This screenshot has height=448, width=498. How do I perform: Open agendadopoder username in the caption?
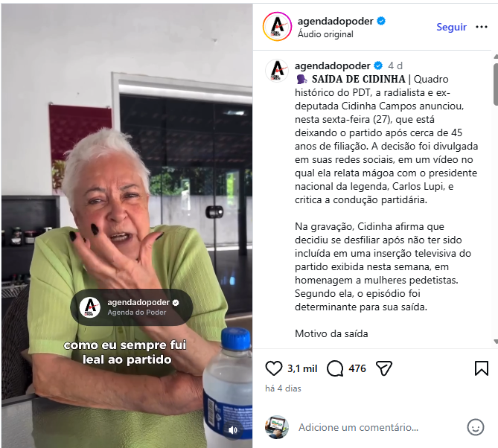point(333,65)
